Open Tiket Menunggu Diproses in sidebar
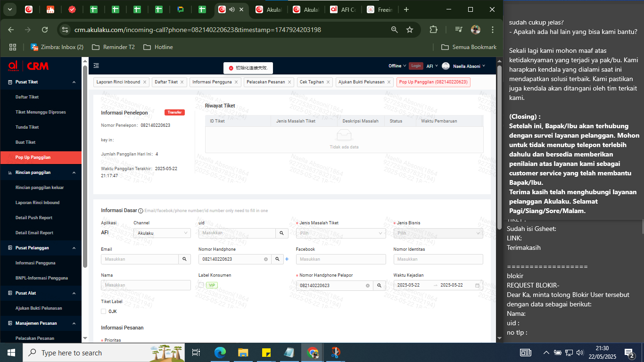The width and height of the screenshot is (644, 362). (41, 112)
